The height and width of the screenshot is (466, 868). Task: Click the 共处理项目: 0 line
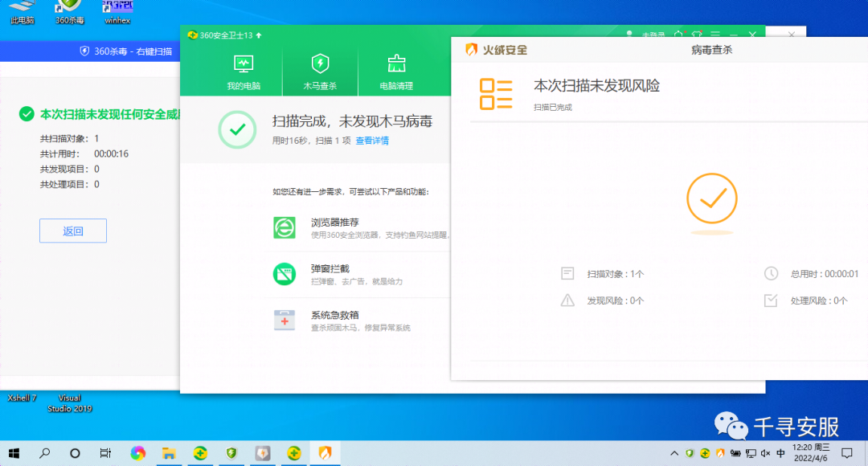pyautogui.click(x=69, y=184)
